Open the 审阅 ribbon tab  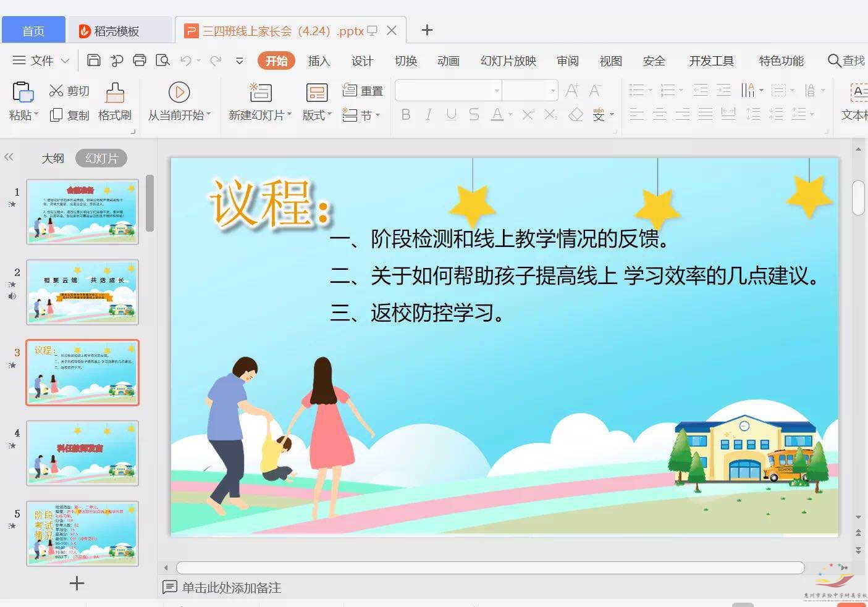tap(567, 61)
